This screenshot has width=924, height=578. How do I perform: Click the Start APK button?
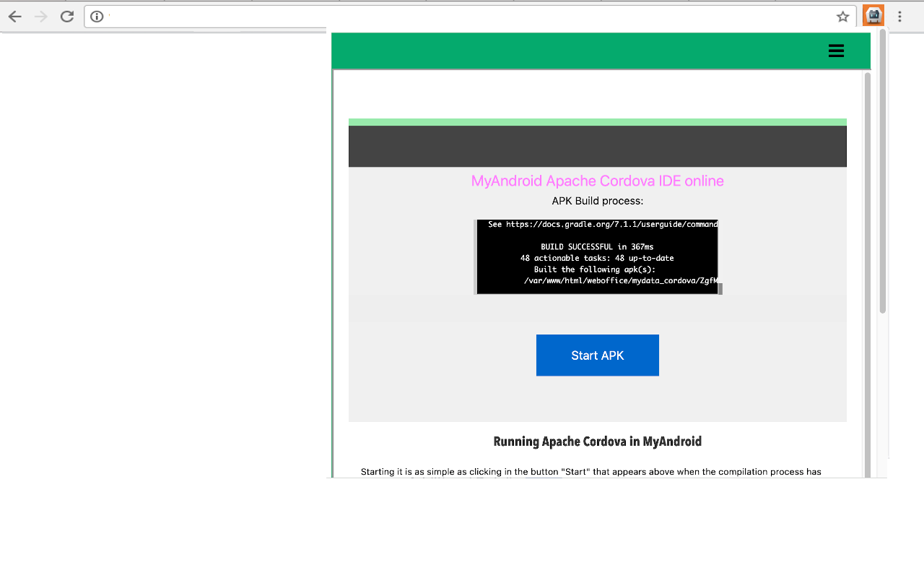598,355
